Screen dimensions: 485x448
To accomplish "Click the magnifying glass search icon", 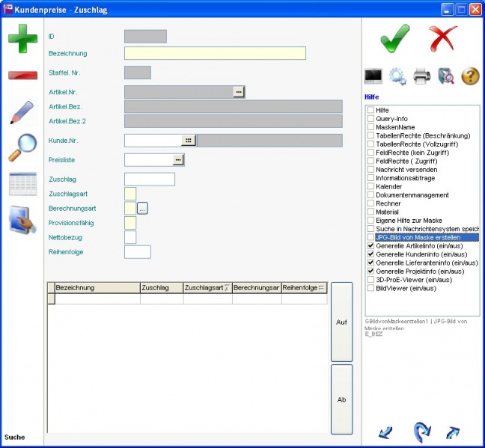I will (x=22, y=148).
